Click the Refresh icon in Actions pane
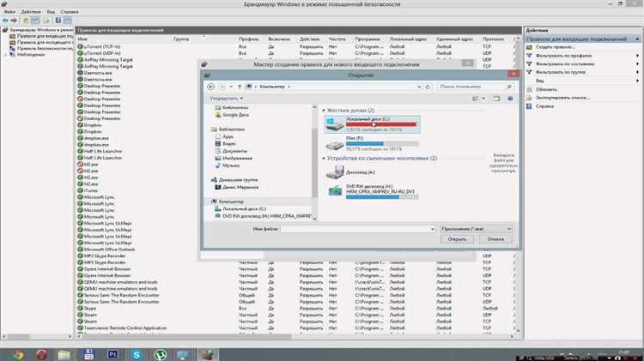This screenshot has height=361, width=644. tap(530, 89)
